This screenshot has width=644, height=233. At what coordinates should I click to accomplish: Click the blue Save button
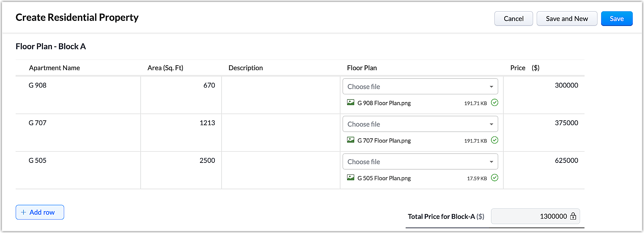pos(617,19)
